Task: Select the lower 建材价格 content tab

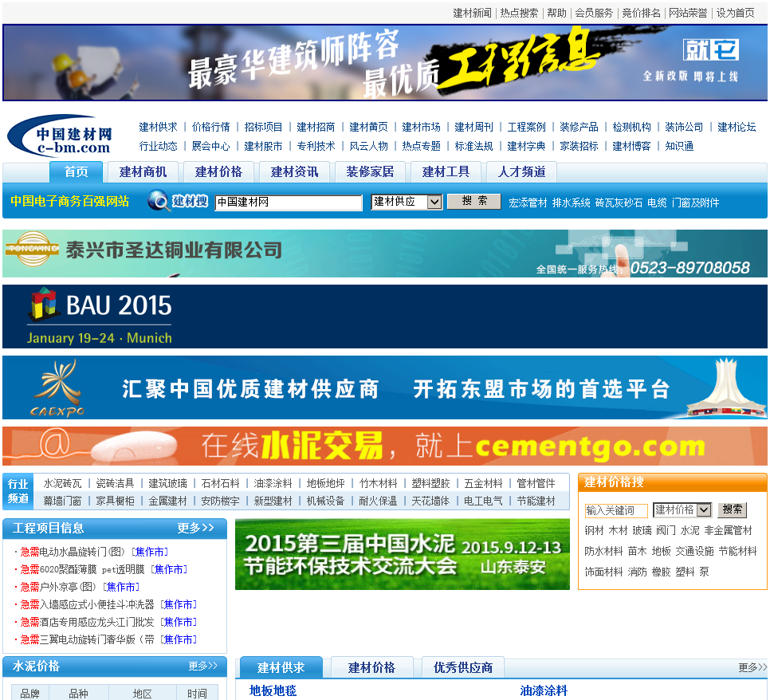Action: tap(371, 667)
